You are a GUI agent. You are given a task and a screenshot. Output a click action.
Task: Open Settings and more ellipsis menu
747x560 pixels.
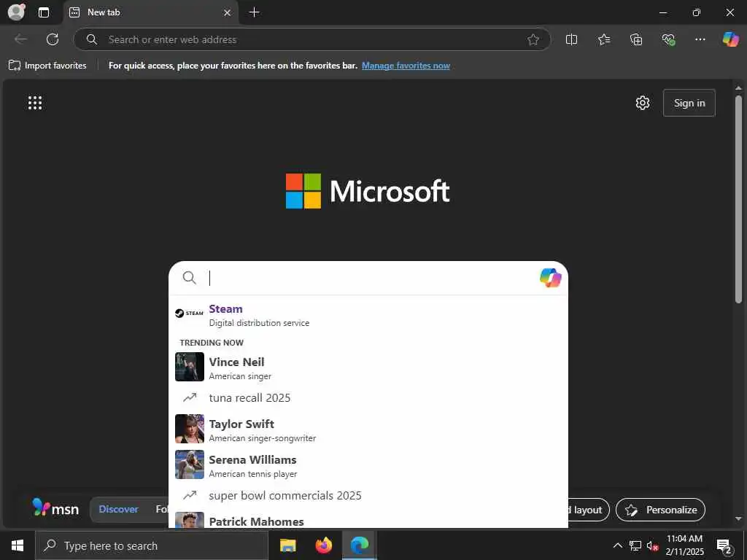click(x=700, y=39)
